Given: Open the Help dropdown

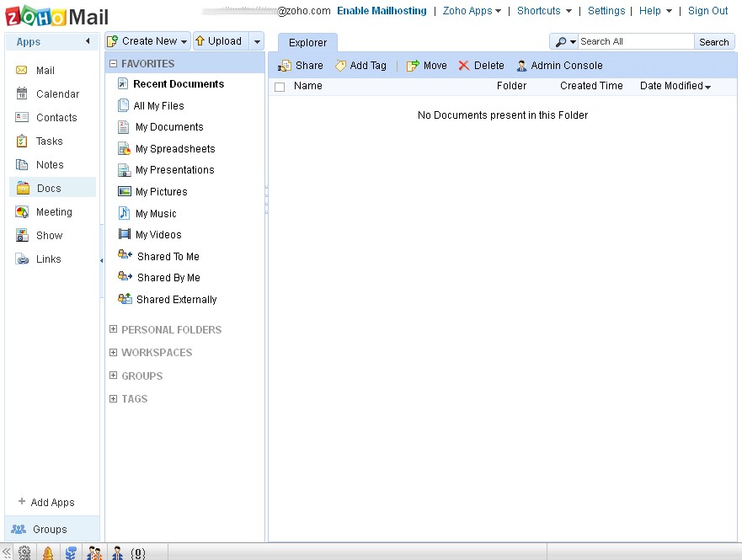Looking at the screenshot, I should [x=655, y=11].
